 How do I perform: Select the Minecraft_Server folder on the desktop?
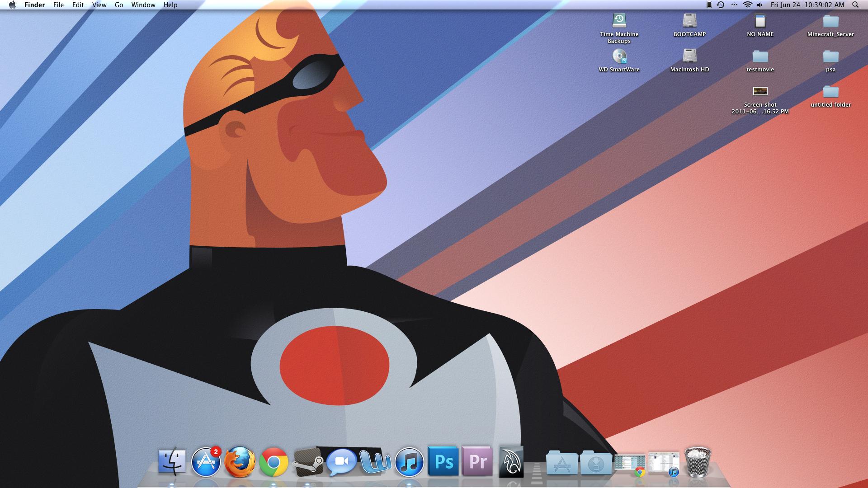pyautogui.click(x=830, y=21)
